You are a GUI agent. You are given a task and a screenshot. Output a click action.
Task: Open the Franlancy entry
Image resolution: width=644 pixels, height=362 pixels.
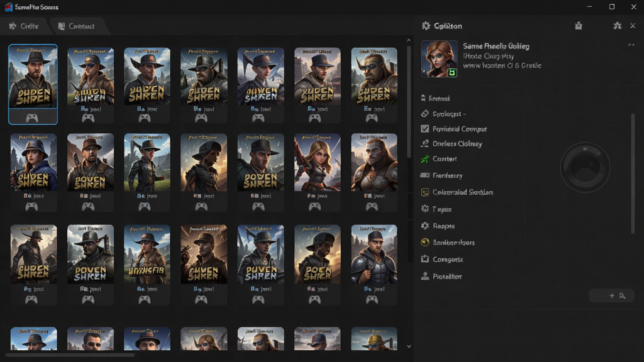coord(447,175)
